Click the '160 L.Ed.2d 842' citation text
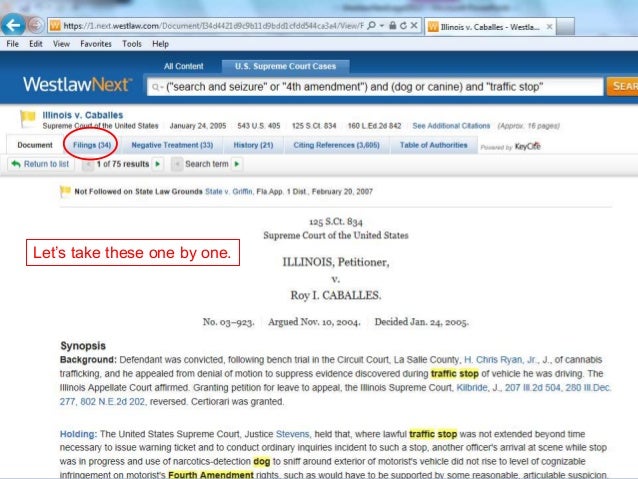The image size is (638, 479). point(374,126)
